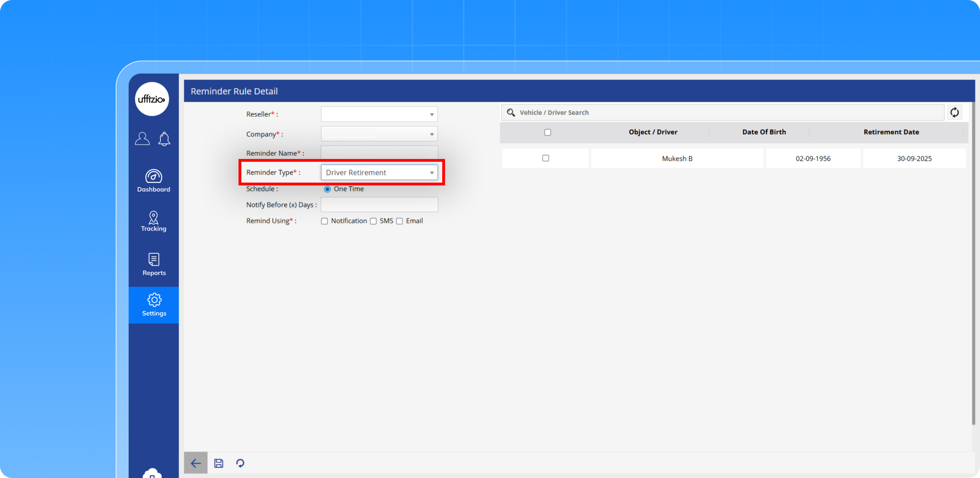The image size is (980, 478).
Task: Select the One Time schedule radio
Action: 327,189
